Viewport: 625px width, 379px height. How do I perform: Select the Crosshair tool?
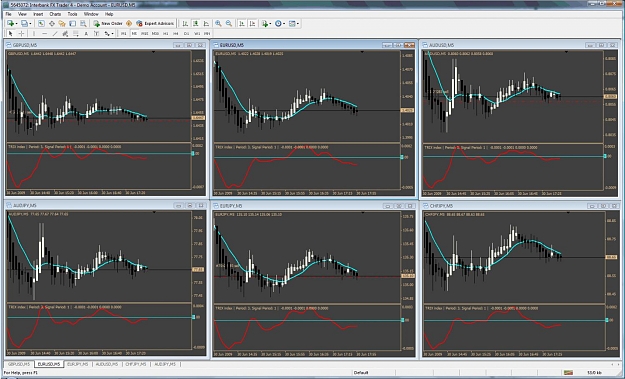pyautogui.click(x=22, y=33)
